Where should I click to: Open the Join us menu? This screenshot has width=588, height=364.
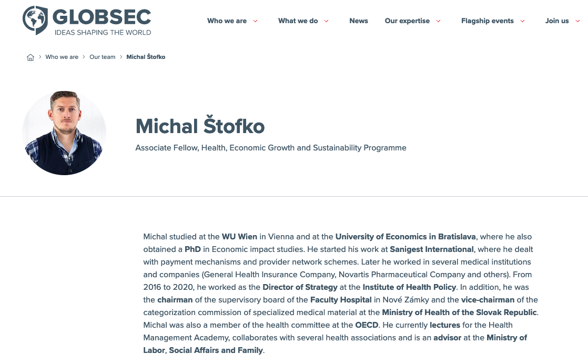coord(557,21)
